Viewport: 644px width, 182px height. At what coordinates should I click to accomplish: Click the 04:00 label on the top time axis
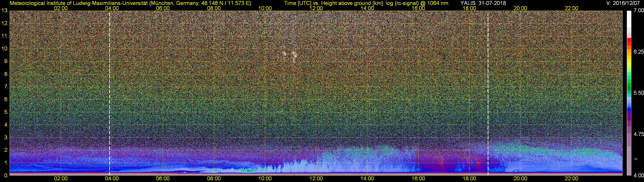click(x=112, y=8)
